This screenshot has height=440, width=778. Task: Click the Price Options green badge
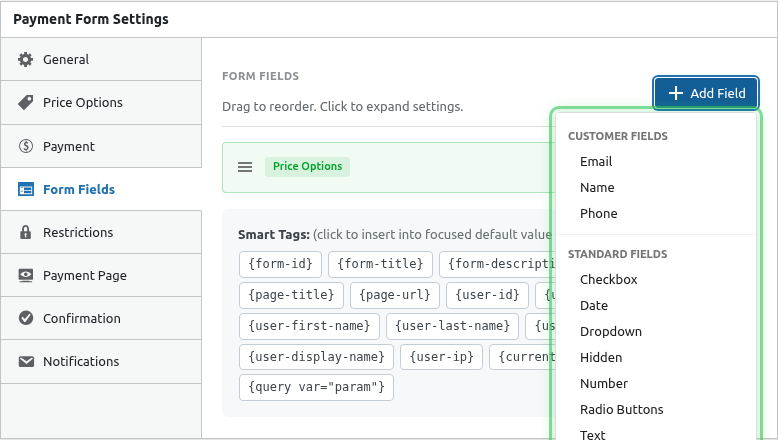(x=307, y=167)
